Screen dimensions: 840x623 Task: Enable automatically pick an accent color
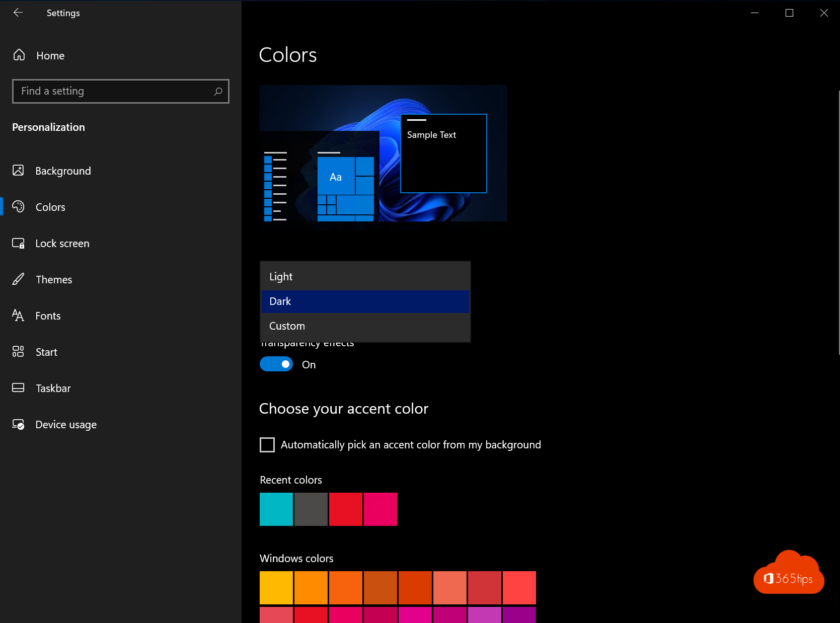click(267, 444)
